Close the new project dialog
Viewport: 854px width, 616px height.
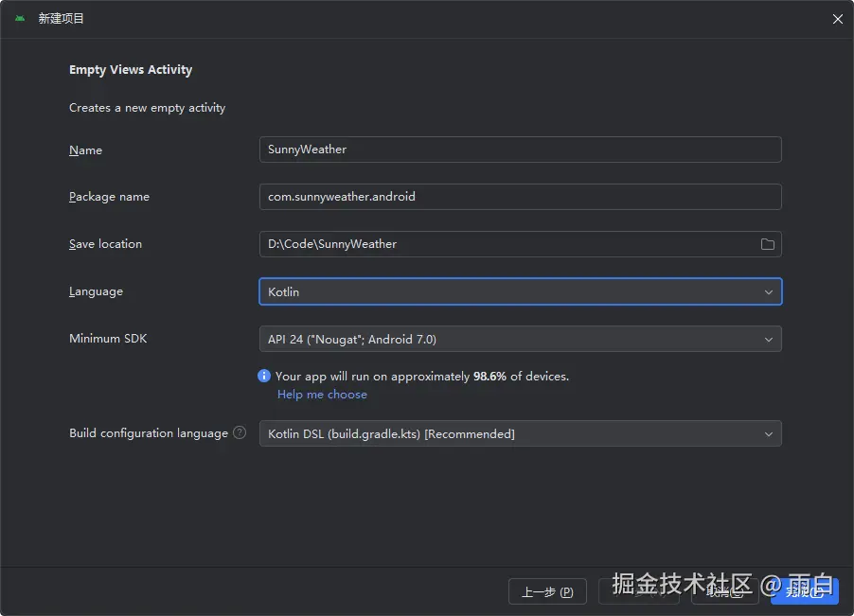(x=837, y=19)
